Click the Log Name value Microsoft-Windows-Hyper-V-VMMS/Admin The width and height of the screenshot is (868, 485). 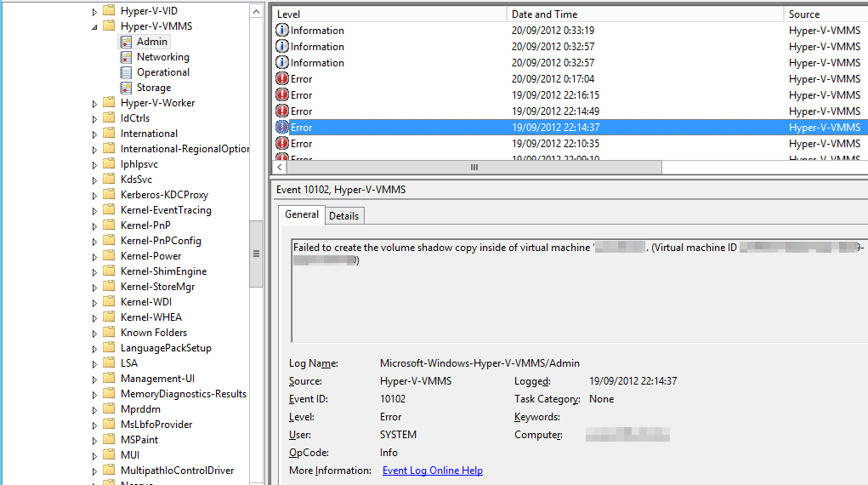(x=480, y=363)
